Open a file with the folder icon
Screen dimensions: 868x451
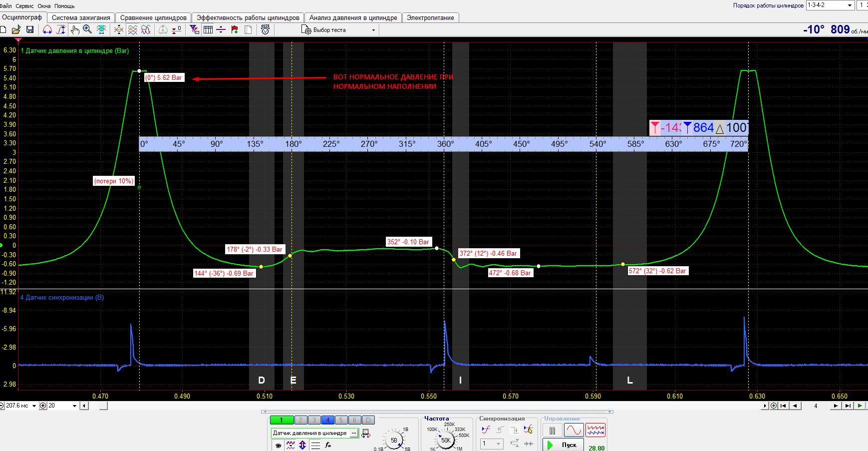(x=16, y=30)
